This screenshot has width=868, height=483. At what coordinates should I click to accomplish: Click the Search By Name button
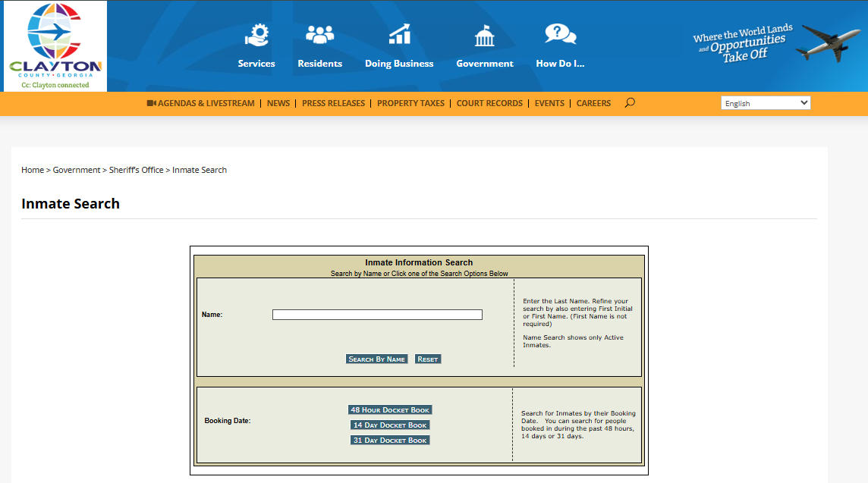coord(376,359)
